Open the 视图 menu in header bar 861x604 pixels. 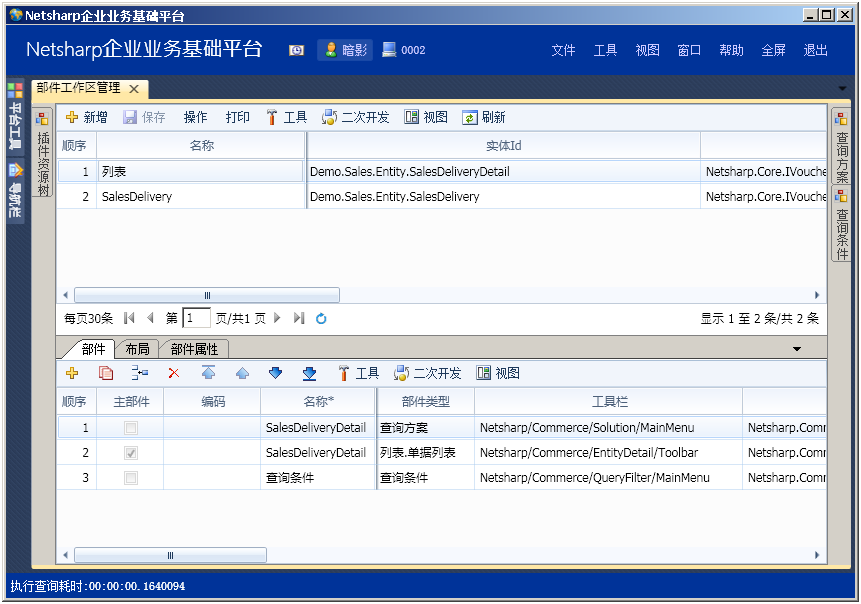647,50
